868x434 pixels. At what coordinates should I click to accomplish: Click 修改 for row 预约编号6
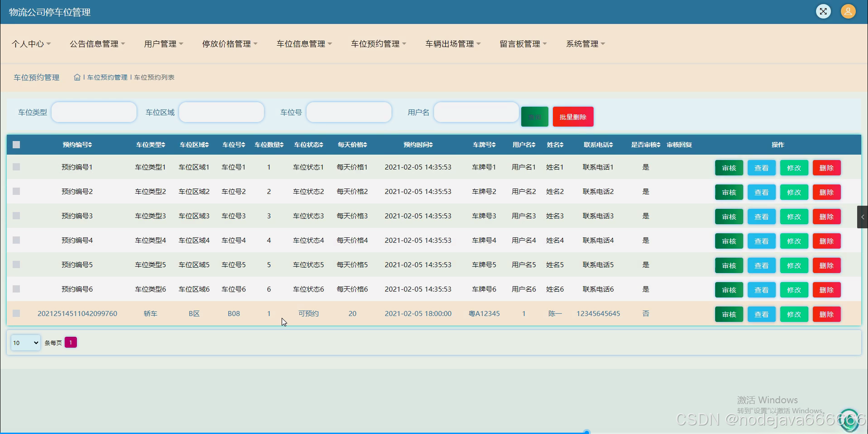794,290
